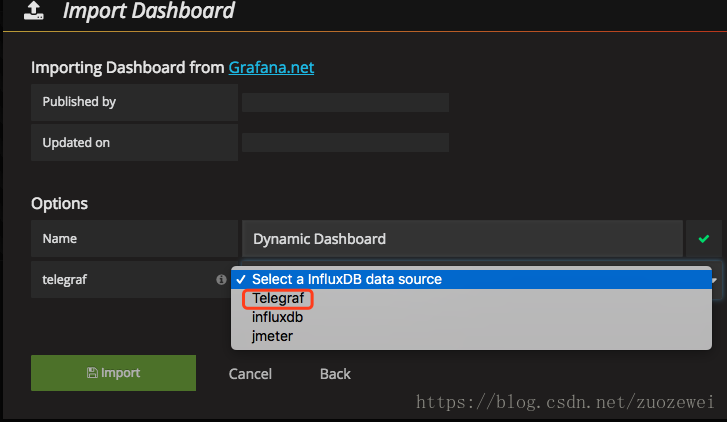This screenshot has width=727, height=422.
Task: Toggle the telegraf dropdown arrow at right edge
Action: (718, 280)
